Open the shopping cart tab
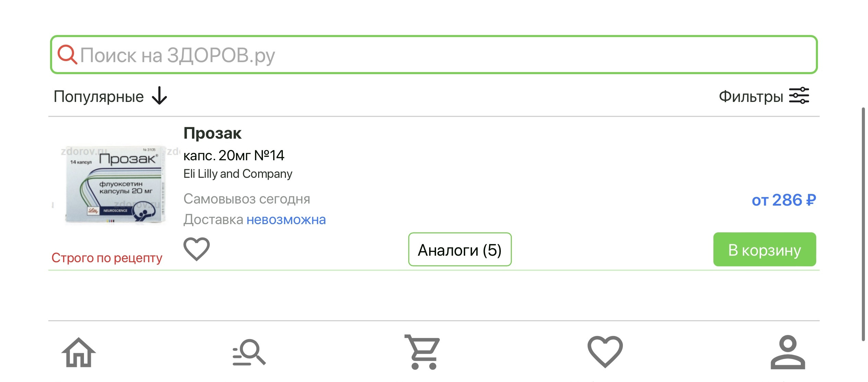Screen dimensions: 868x382 point(422,352)
